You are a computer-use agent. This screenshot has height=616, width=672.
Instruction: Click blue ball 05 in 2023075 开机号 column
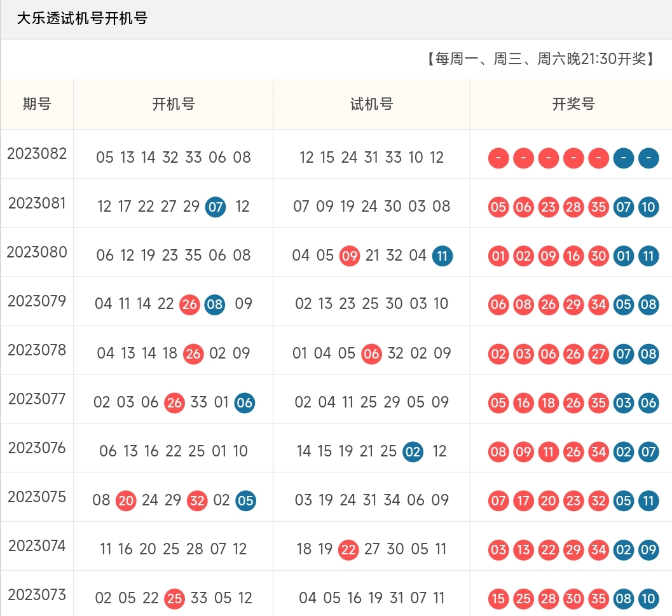coord(245,500)
